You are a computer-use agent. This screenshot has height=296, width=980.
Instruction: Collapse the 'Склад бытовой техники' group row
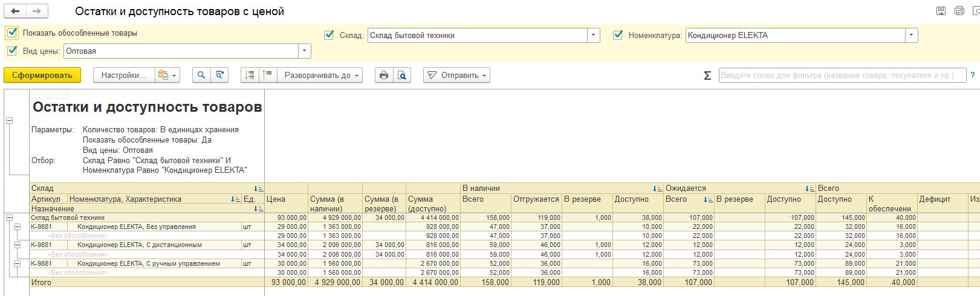(x=9, y=217)
